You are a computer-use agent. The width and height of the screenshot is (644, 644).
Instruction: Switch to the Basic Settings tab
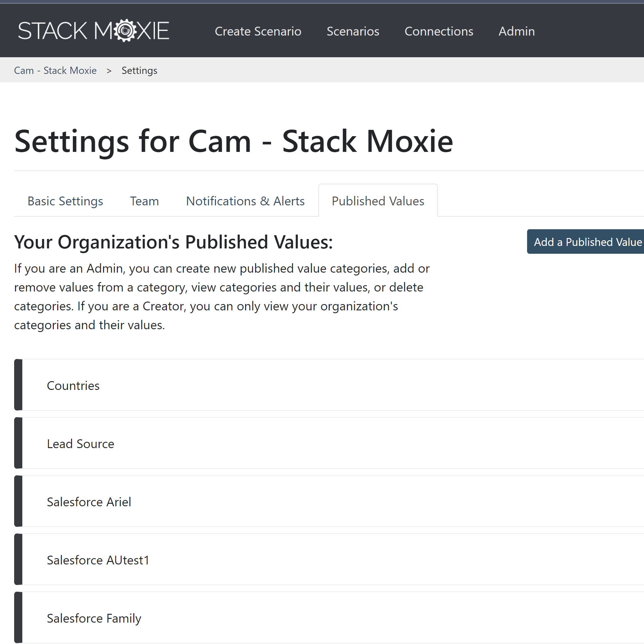pos(65,201)
